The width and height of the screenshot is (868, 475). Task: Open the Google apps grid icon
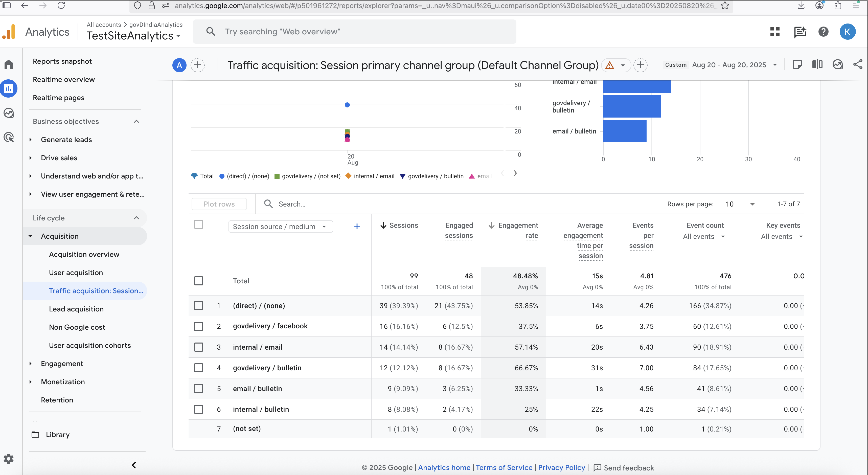pos(775,32)
